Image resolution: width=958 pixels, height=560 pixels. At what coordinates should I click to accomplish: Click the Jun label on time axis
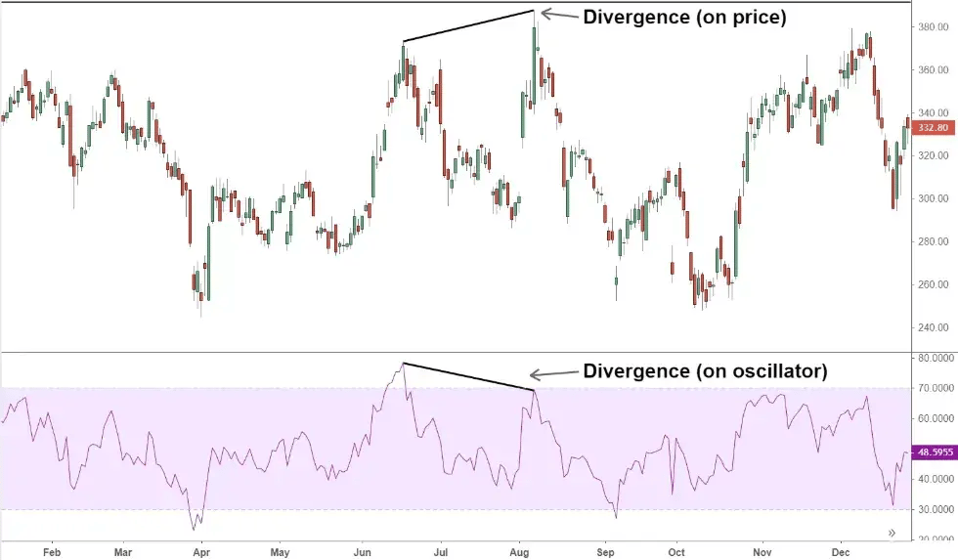click(362, 550)
